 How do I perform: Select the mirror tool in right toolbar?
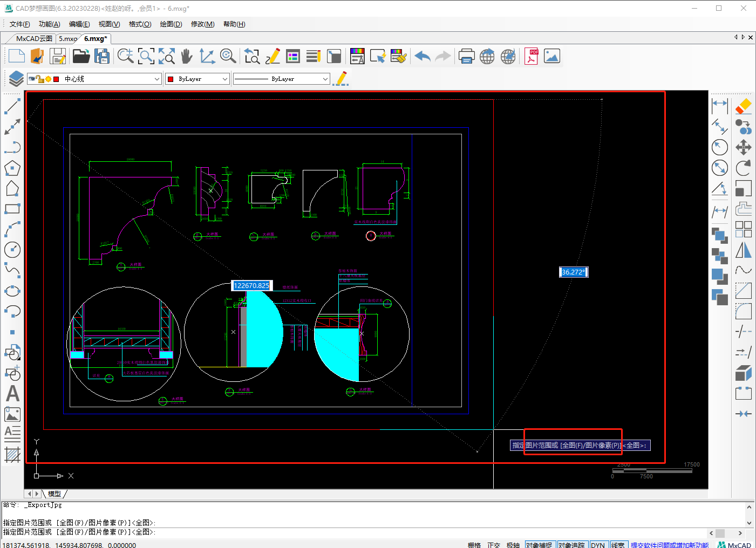[x=744, y=250]
